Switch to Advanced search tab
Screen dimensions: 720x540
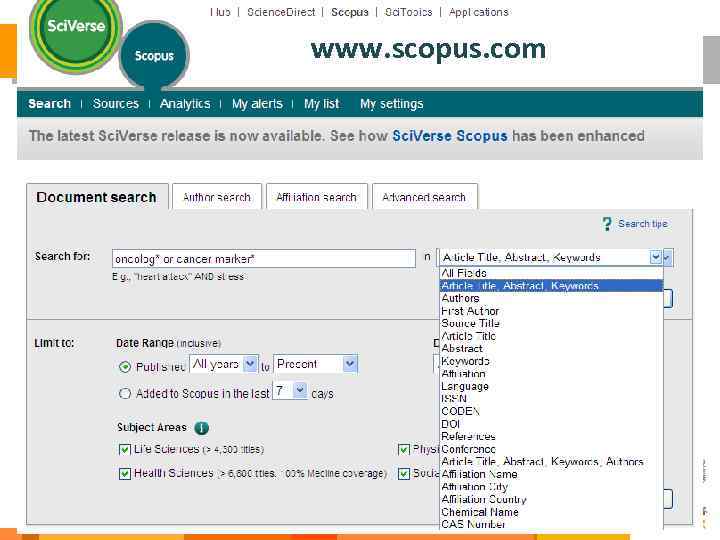[424, 197]
